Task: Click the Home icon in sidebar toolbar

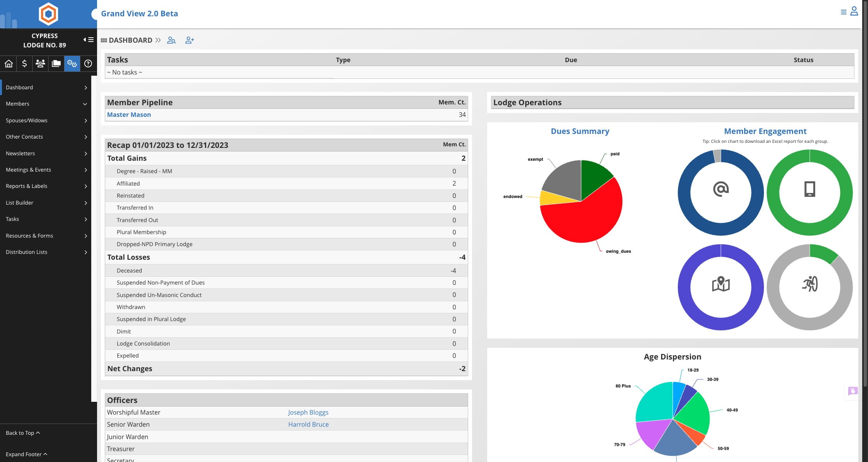Action: (9, 64)
